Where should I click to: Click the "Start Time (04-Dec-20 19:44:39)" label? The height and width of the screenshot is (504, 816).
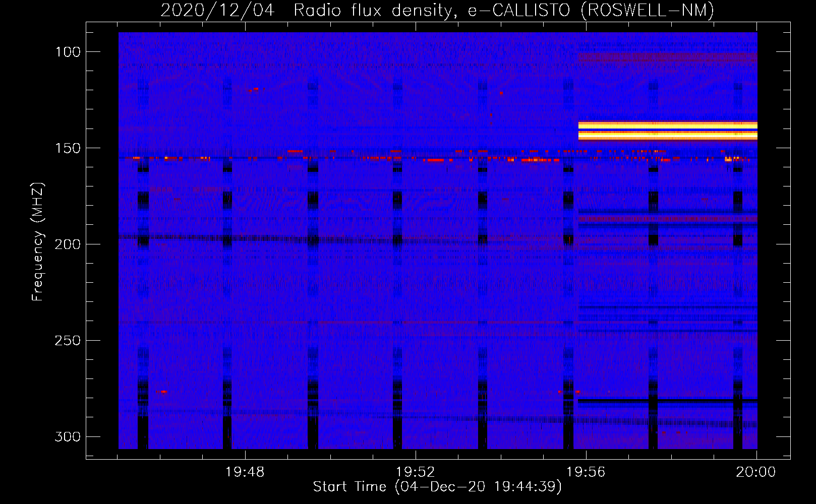click(437, 487)
